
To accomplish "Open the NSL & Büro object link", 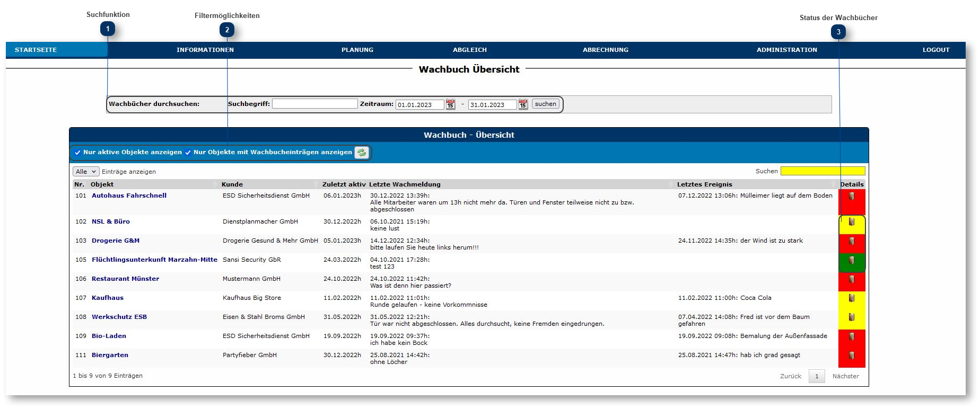I will [111, 221].
